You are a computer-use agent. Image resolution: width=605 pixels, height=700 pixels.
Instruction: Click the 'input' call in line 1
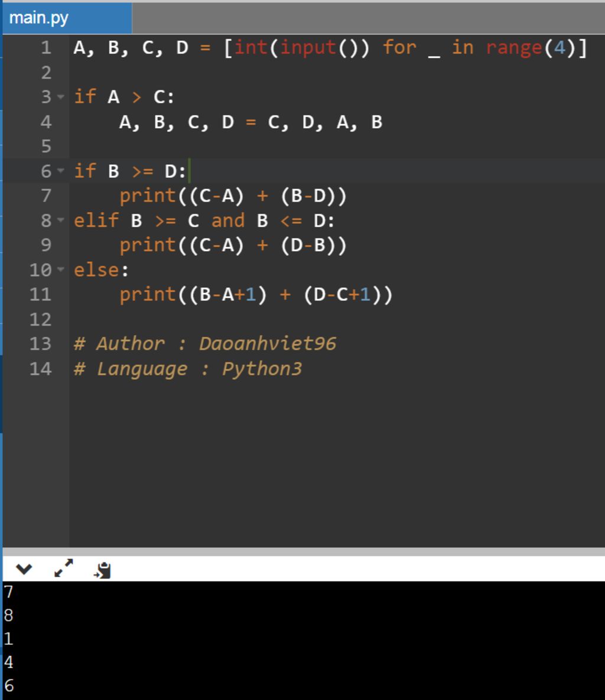tap(308, 47)
